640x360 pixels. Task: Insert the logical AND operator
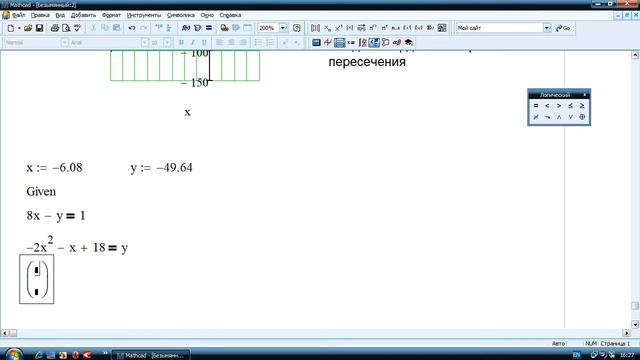click(559, 117)
